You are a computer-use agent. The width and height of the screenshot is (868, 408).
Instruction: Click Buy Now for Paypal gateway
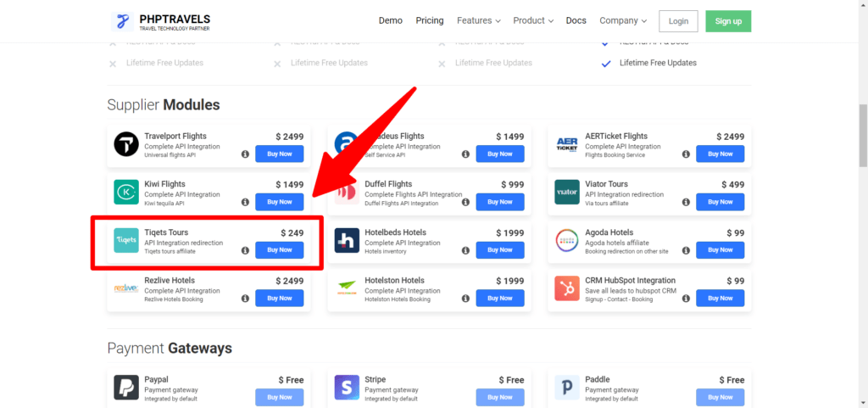(280, 397)
